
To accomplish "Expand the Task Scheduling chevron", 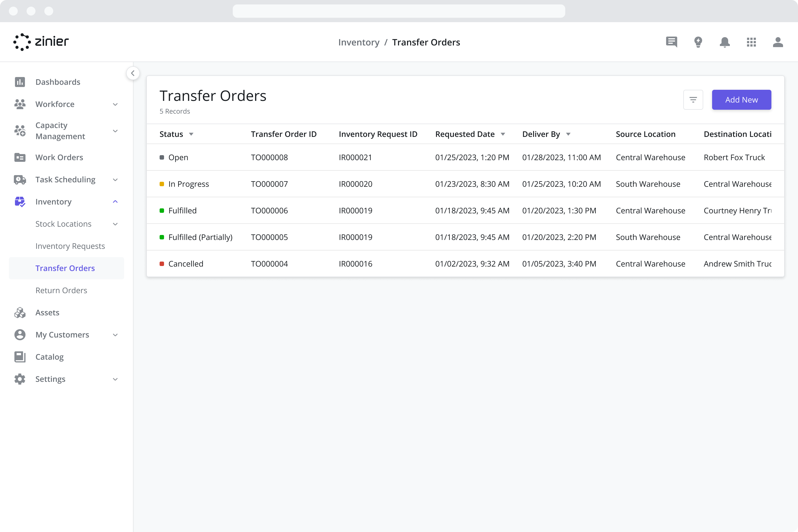I will point(115,180).
